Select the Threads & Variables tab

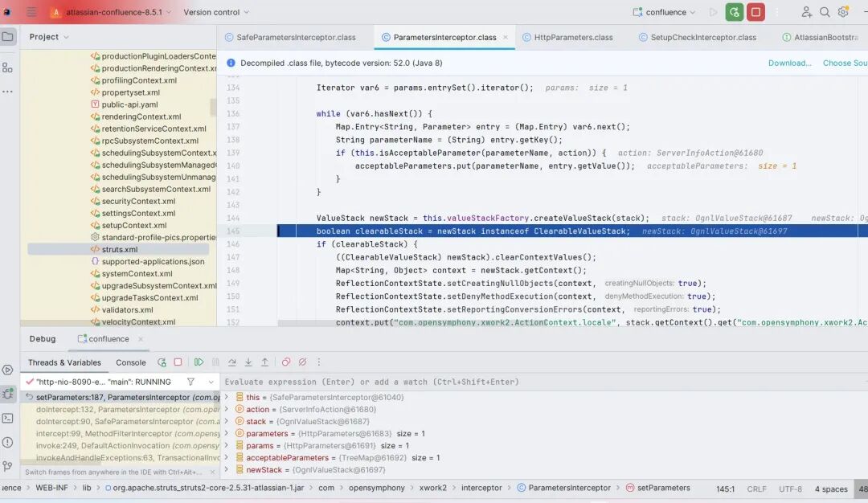[x=64, y=362]
